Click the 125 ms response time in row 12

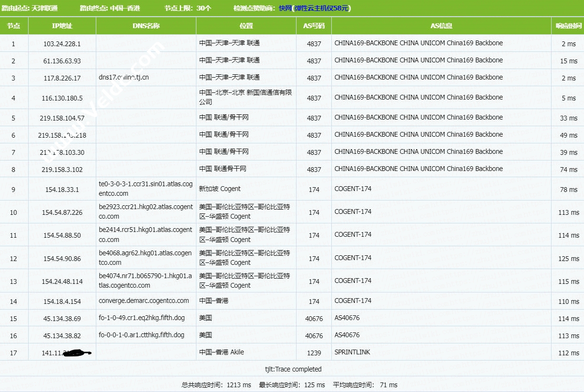point(568,259)
